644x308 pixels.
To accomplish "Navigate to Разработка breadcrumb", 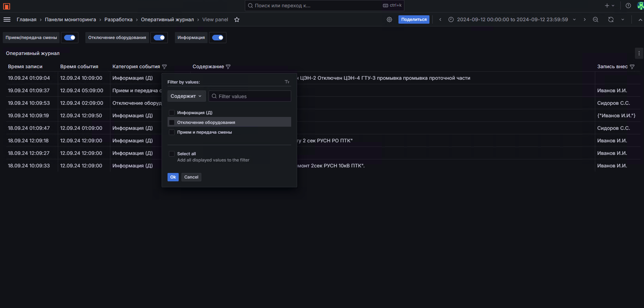I will (118, 19).
